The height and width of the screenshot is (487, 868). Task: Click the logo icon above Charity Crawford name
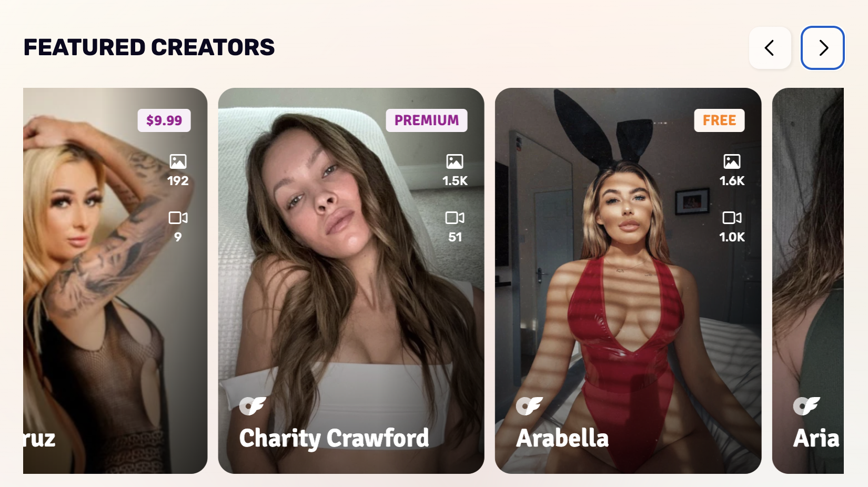253,405
